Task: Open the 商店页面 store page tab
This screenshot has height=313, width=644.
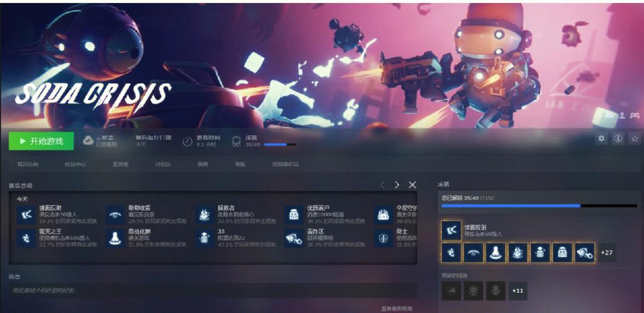Action: click(x=28, y=164)
